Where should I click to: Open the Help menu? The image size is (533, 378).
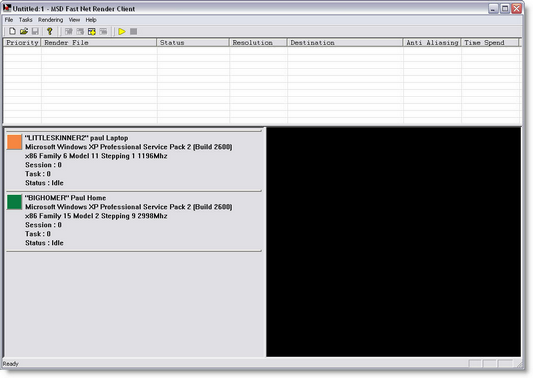[91, 20]
